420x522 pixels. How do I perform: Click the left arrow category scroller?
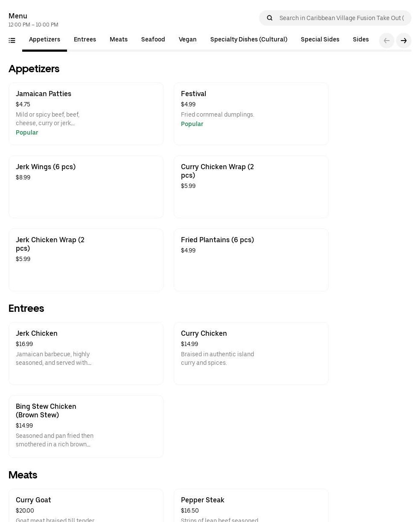[387, 41]
